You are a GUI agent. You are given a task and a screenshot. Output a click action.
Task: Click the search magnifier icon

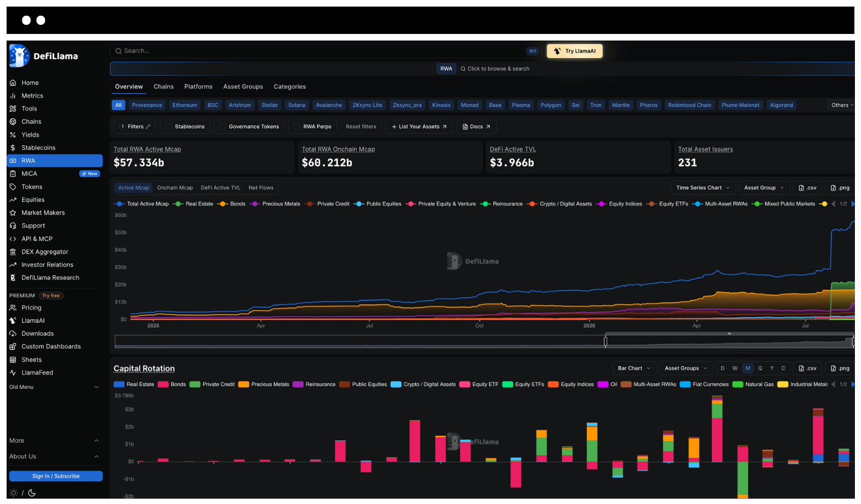118,51
